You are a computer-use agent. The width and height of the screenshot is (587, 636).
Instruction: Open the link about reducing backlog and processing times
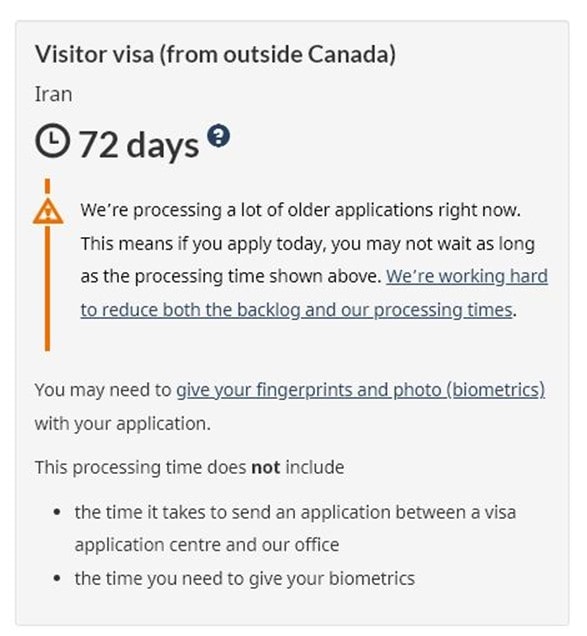click(x=314, y=293)
